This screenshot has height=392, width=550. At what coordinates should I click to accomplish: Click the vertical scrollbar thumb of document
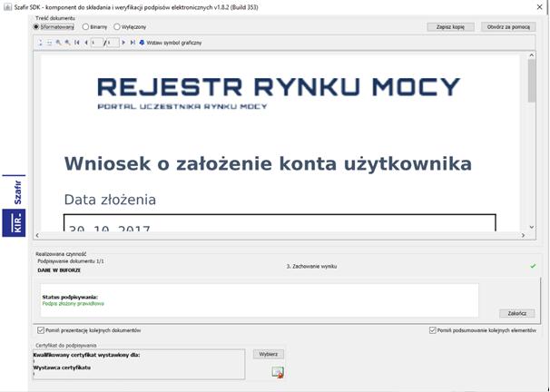tap(532, 81)
